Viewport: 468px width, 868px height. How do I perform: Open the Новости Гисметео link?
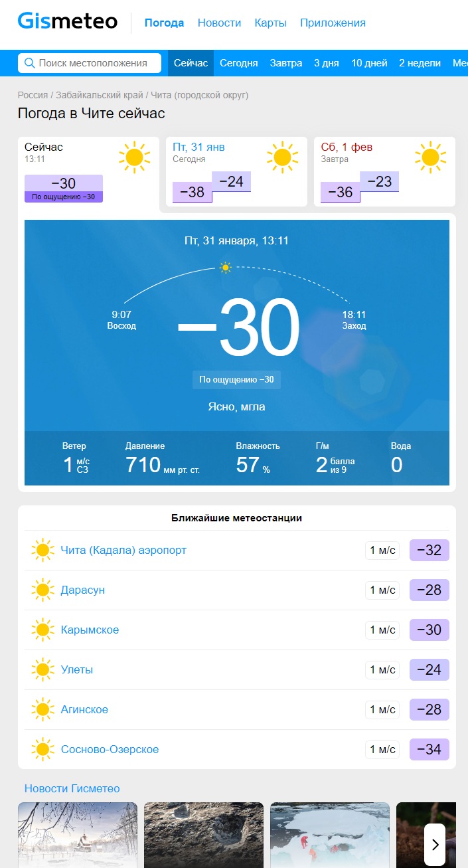coord(72,788)
